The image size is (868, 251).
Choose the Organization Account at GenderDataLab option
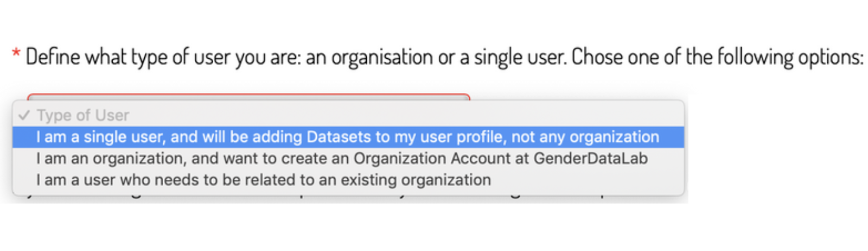342,159
